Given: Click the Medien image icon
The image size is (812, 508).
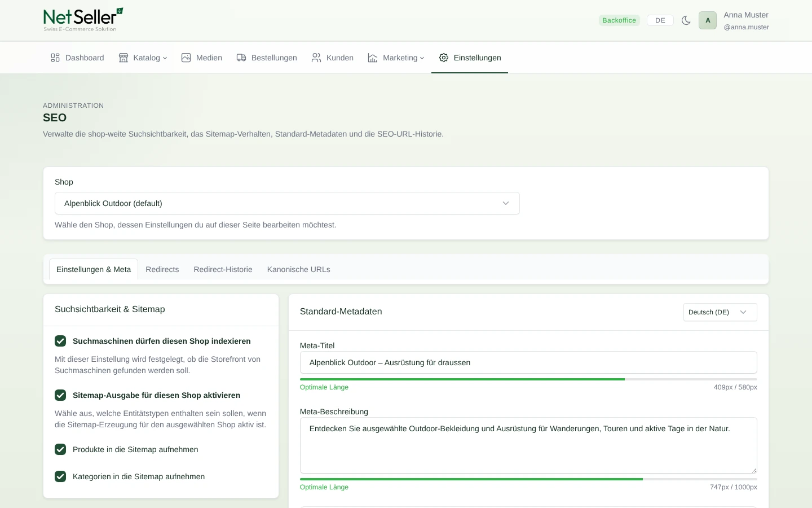Looking at the screenshot, I should 186,58.
